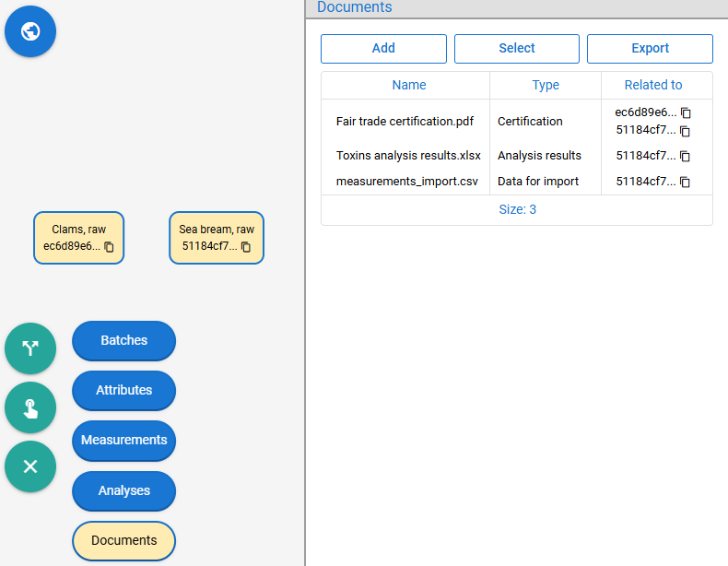Sort by the Type column header
The width and height of the screenshot is (728, 566).
[x=546, y=85]
